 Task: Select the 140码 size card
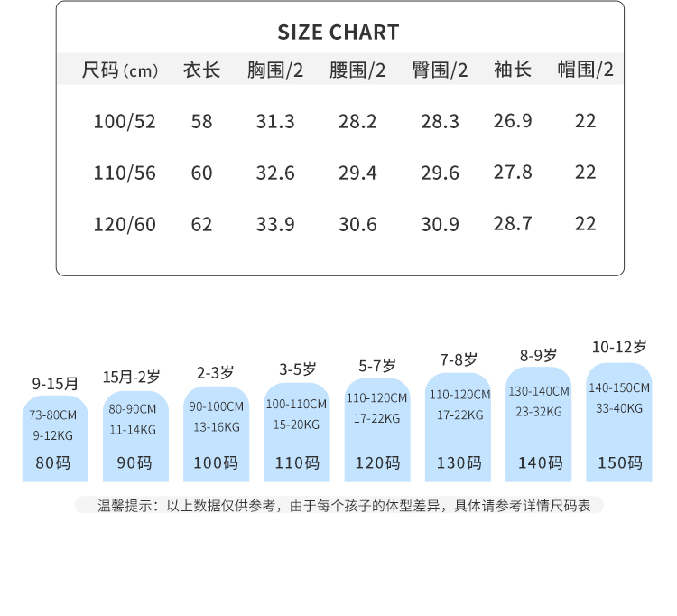(539, 425)
